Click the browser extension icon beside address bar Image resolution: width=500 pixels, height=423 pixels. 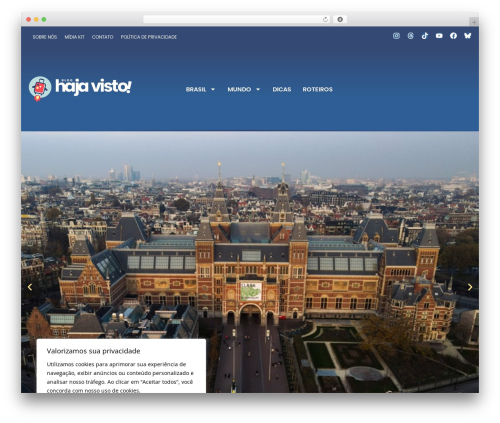[340, 20]
